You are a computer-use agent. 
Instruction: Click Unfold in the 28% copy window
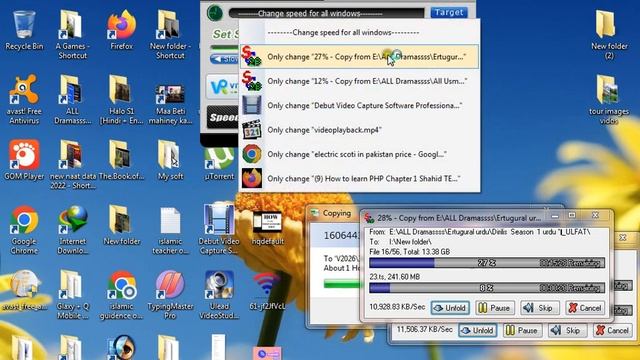451,308
